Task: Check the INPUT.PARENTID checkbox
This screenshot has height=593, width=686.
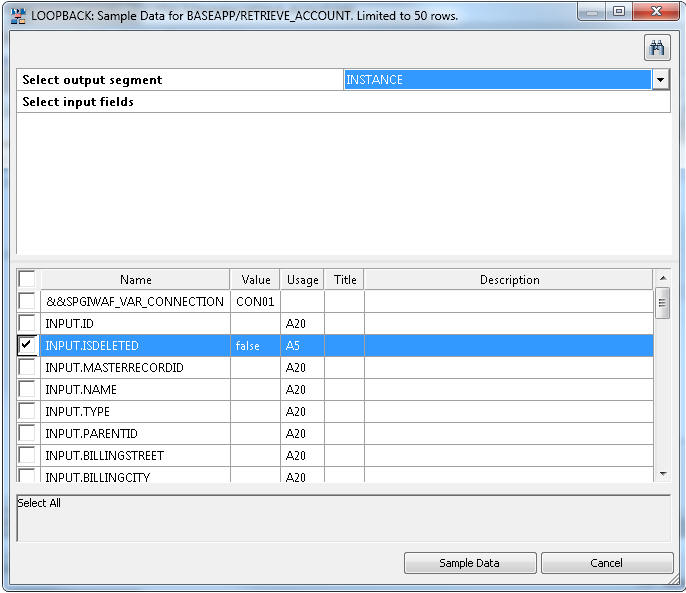Action: coord(27,433)
